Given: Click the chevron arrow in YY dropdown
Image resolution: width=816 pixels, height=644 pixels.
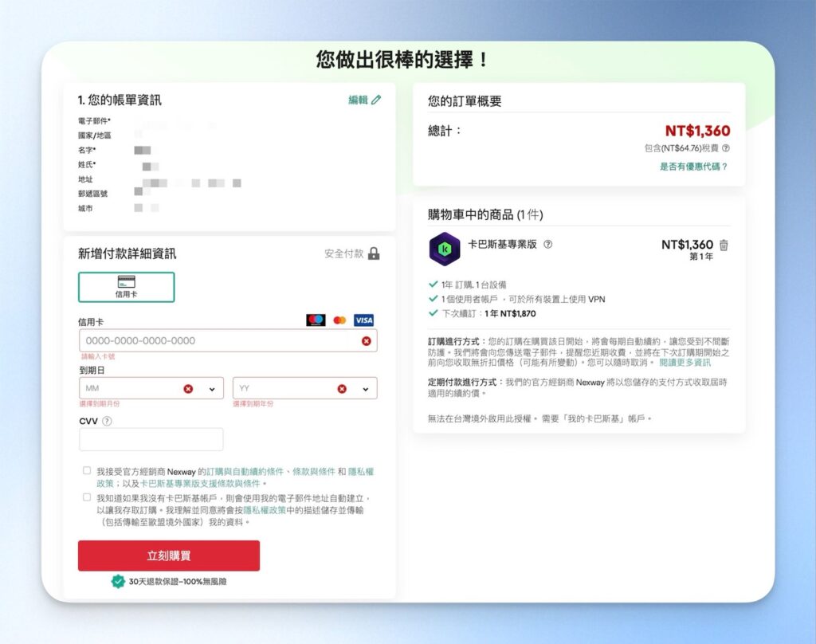Looking at the screenshot, I should click(365, 390).
